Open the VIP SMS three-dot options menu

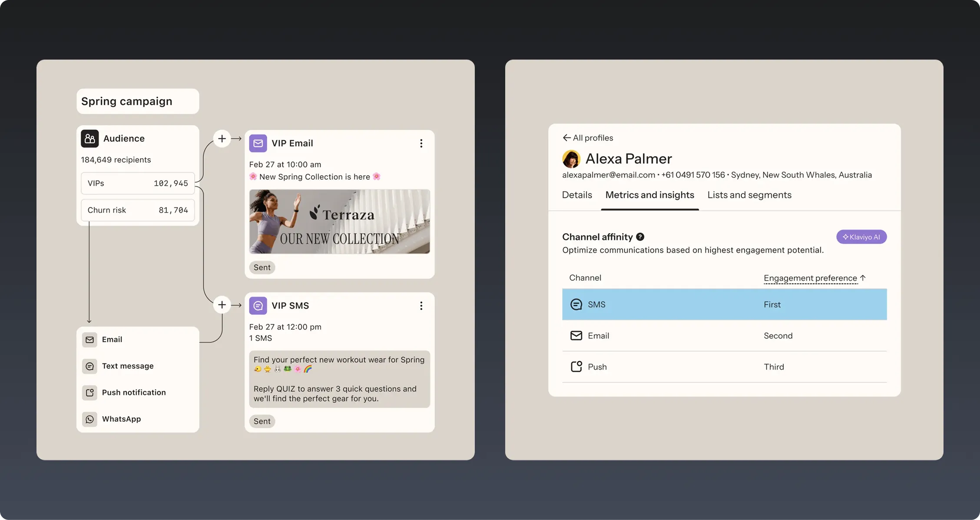pyautogui.click(x=421, y=306)
